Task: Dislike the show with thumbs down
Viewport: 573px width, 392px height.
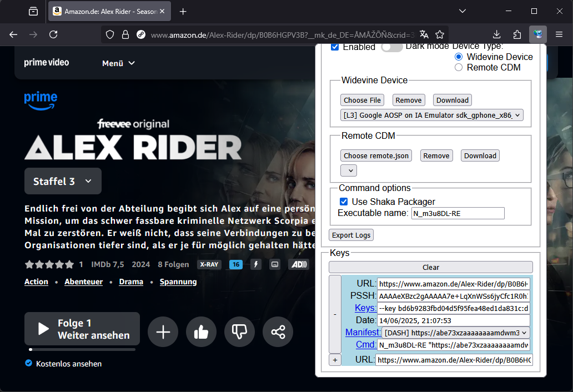Action: (x=239, y=331)
